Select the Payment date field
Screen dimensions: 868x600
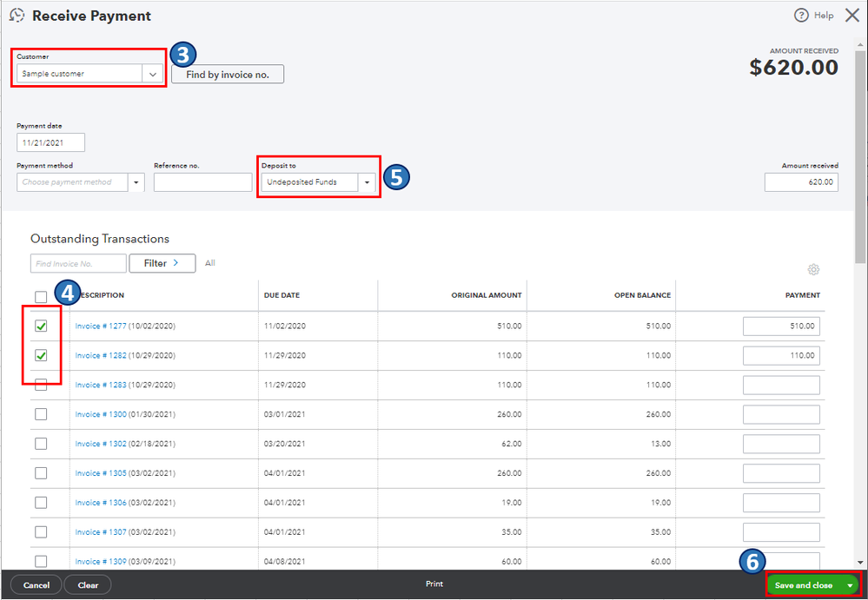point(51,142)
